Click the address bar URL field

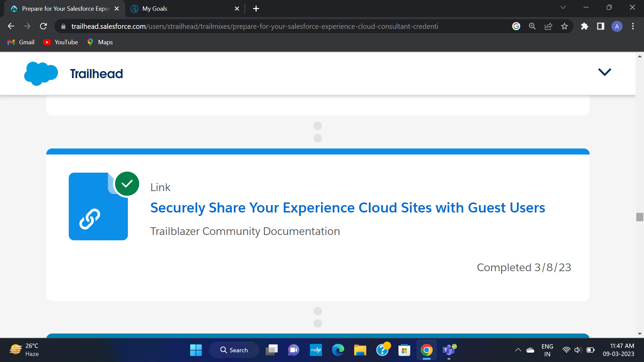coord(255,26)
